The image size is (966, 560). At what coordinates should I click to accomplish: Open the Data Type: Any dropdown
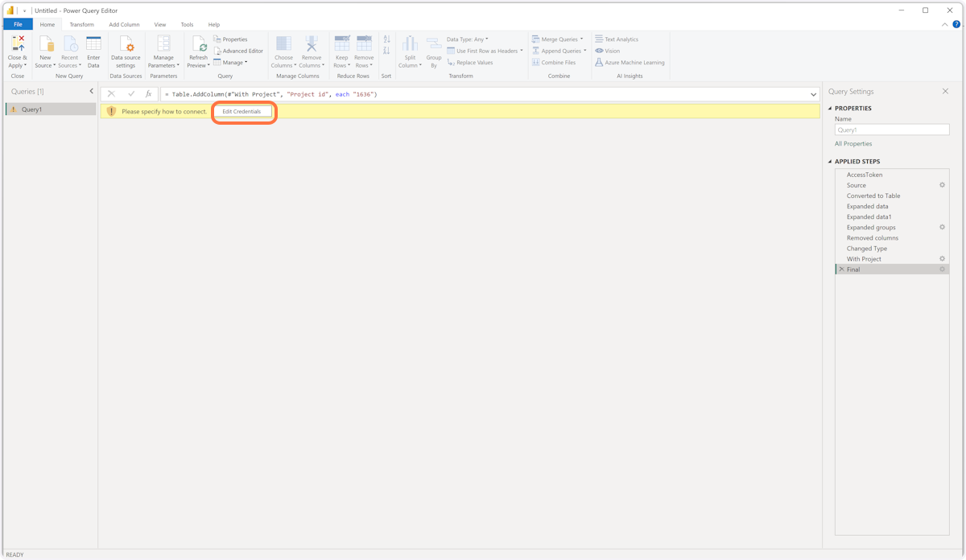tap(468, 39)
